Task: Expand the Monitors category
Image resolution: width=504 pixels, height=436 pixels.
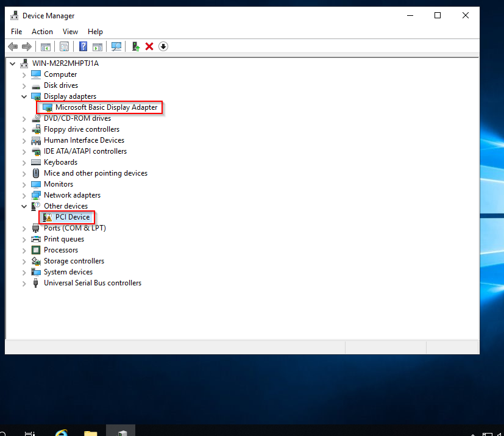Action: pyautogui.click(x=24, y=185)
